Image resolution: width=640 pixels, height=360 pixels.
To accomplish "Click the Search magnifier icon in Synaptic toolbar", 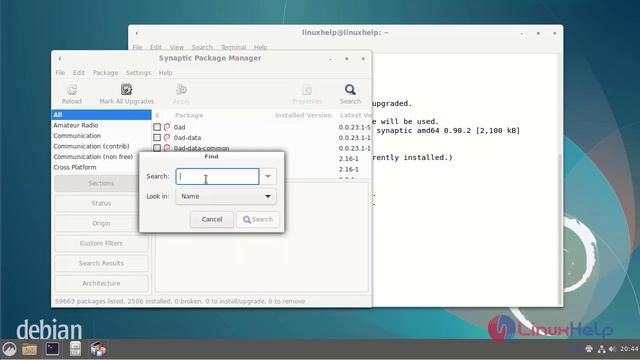I will tap(350, 89).
